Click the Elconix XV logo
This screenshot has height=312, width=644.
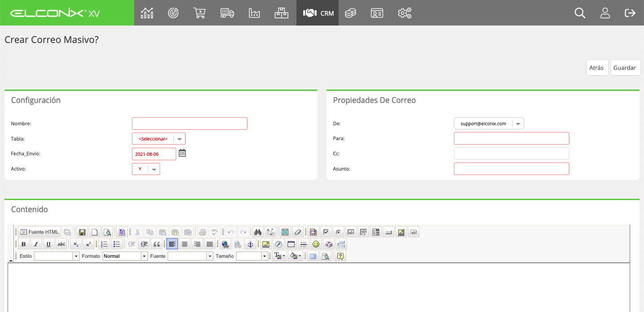click(55, 13)
